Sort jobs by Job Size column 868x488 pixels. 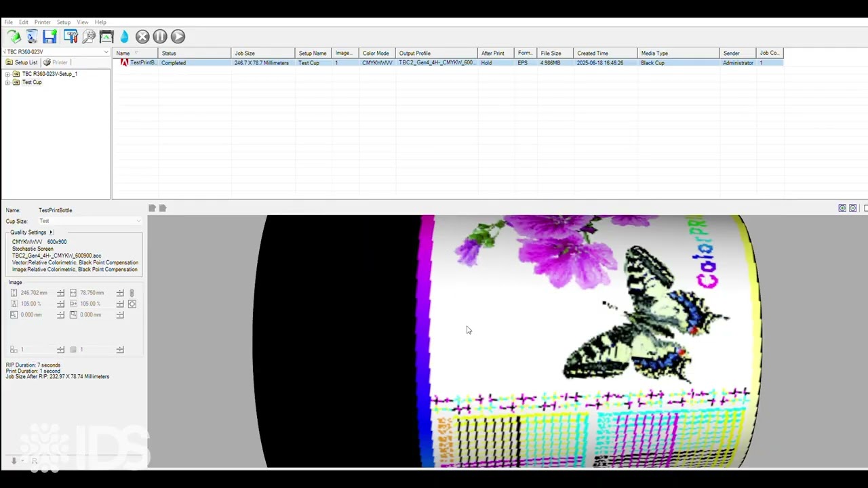(x=263, y=53)
